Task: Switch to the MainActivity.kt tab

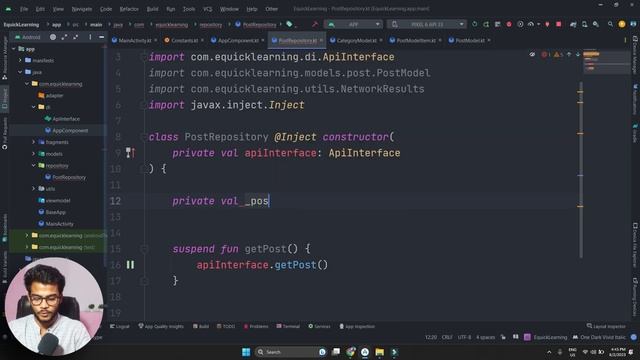Action: coord(131,40)
